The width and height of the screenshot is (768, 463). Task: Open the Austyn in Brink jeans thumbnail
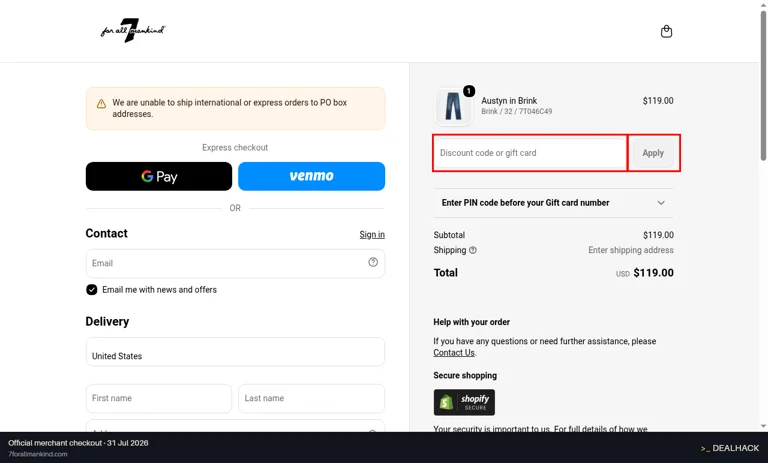(x=453, y=106)
